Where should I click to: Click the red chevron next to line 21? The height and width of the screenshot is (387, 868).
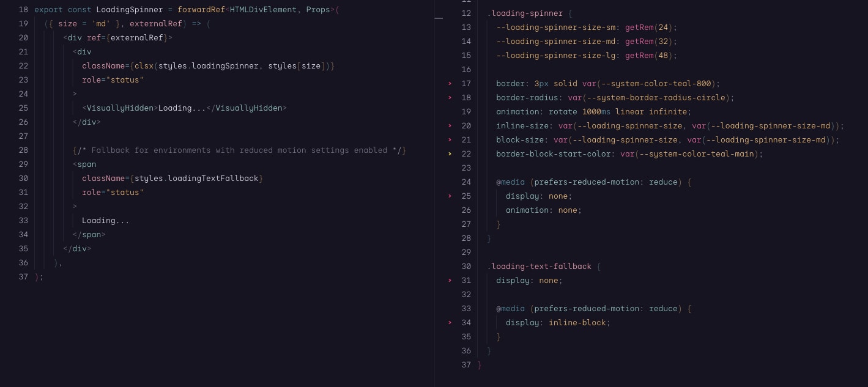(450, 140)
